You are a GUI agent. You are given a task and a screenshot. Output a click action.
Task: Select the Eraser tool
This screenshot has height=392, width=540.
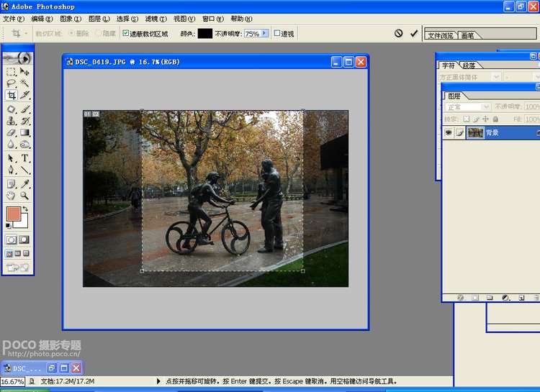pyautogui.click(x=11, y=133)
